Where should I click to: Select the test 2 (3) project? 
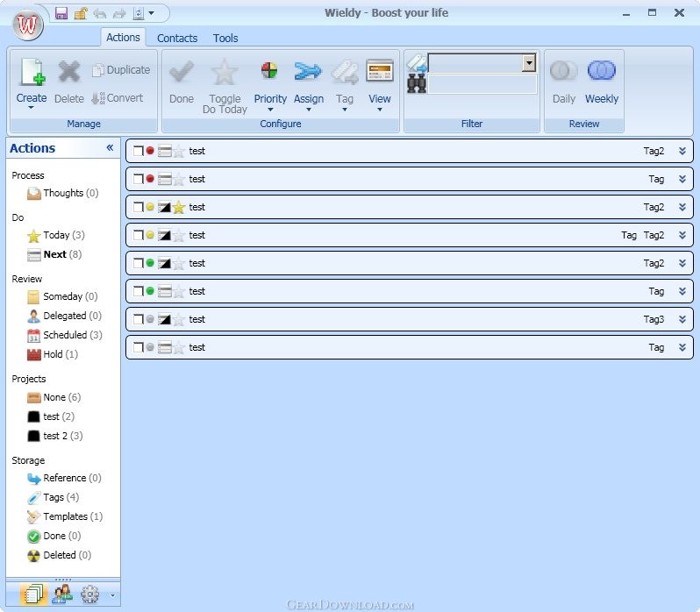coord(55,436)
